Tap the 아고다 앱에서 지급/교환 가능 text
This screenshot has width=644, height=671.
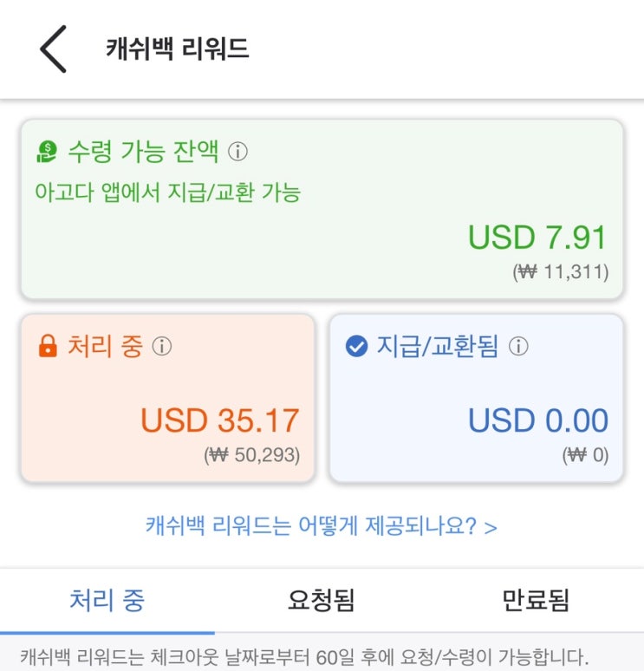167,192
